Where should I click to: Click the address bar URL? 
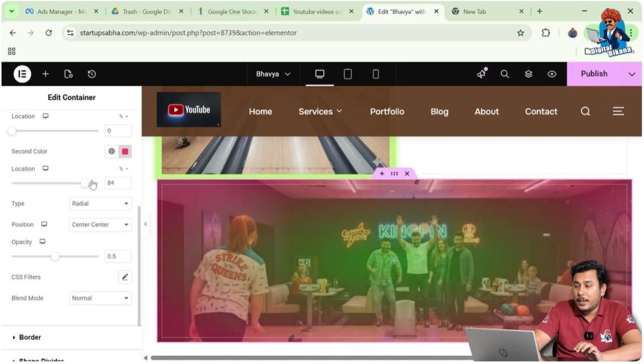point(188,33)
